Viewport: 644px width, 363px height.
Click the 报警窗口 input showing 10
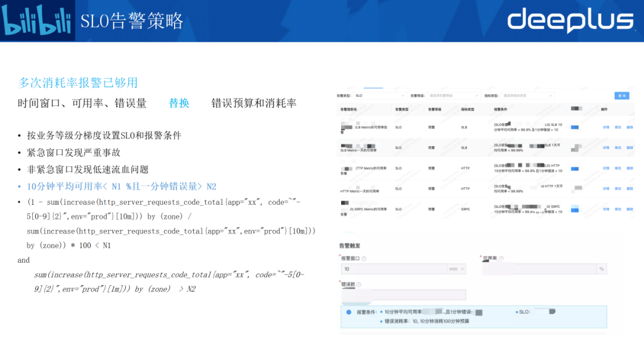393,269
